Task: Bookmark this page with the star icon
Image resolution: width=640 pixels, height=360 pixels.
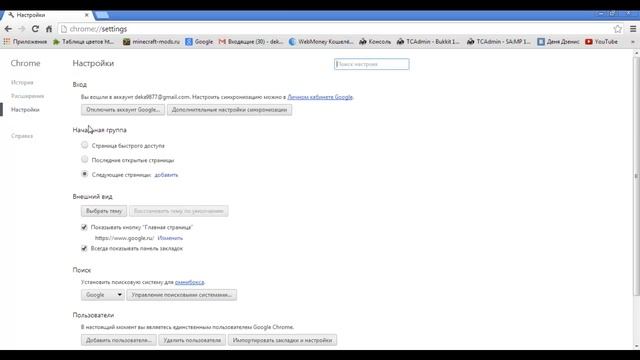Action: pos(618,29)
